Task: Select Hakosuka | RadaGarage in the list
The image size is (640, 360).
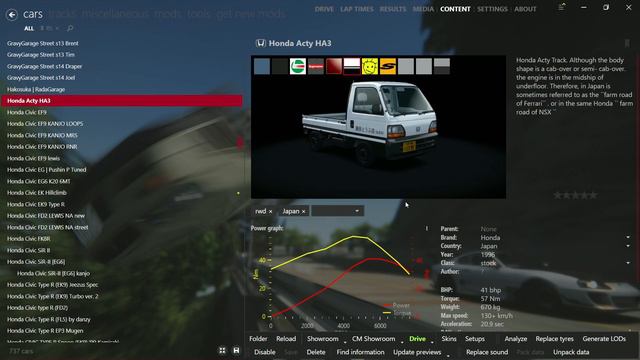Action: point(122,89)
